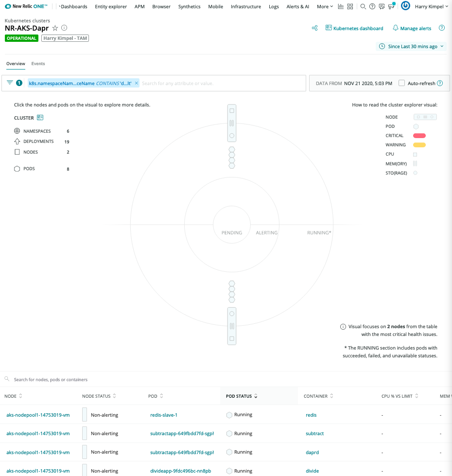Open the Kubernetes dashboard link
452x476 pixels.
358,28
